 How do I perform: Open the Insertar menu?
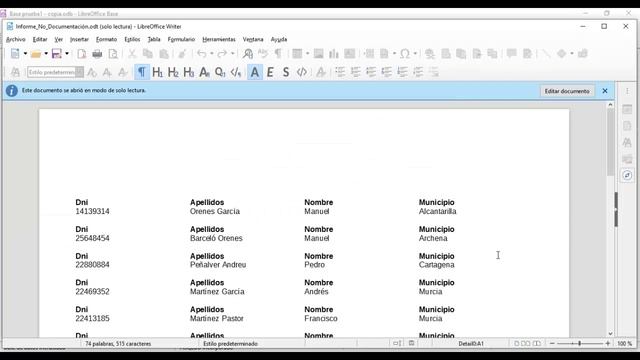[79, 40]
